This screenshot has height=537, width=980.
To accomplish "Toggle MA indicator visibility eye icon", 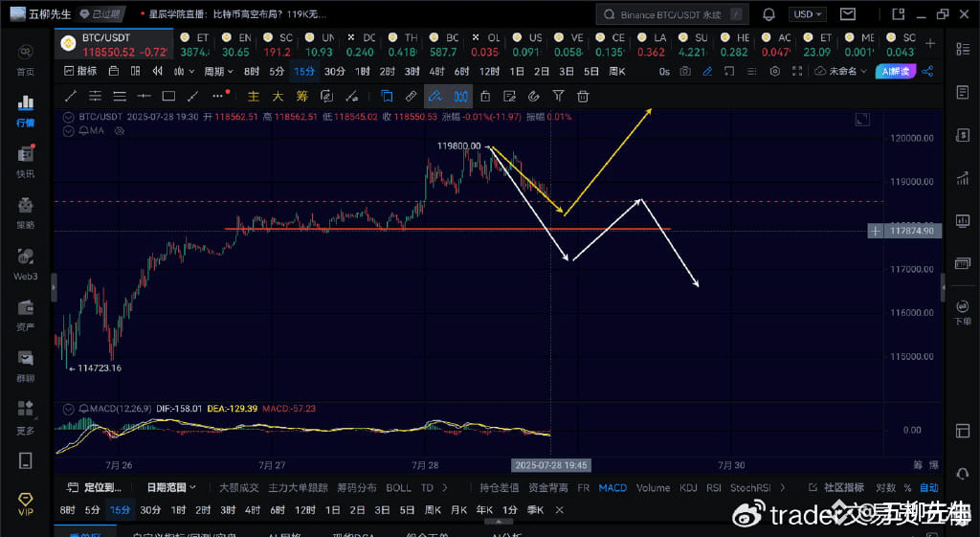I will tap(120, 130).
